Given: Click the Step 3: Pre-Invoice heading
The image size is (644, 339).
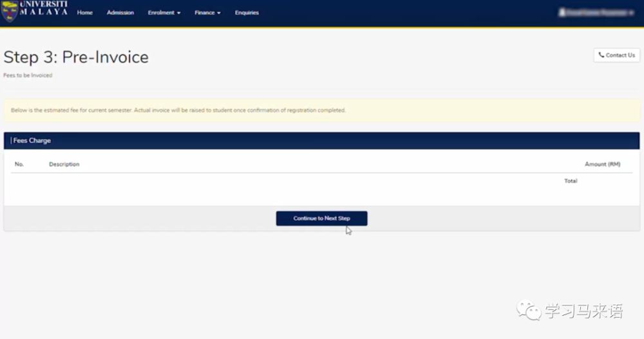Looking at the screenshot, I should coord(76,57).
